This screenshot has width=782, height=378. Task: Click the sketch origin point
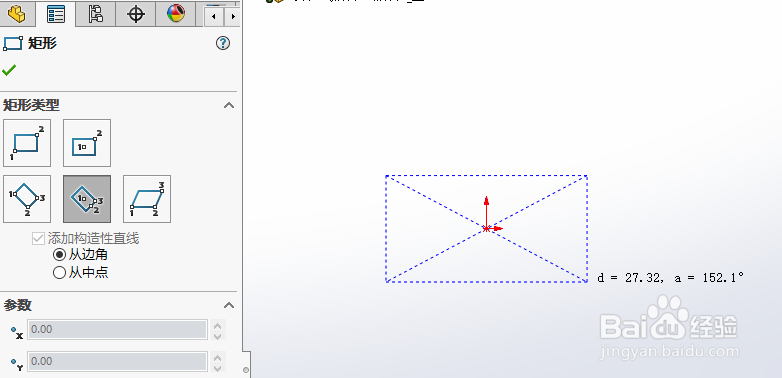point(486,228)
